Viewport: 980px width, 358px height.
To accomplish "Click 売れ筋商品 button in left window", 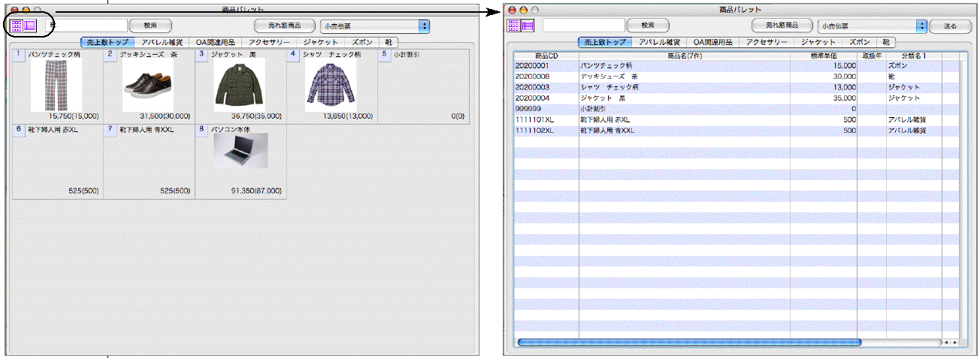I will [x=285, y=26].
